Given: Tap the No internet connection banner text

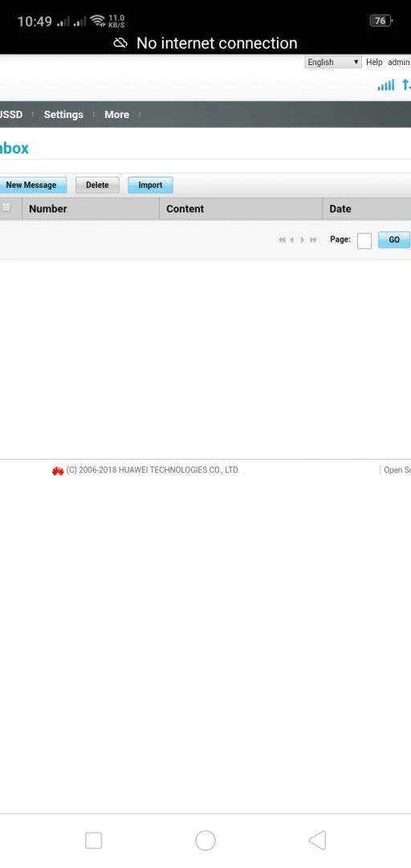Looking at the screenshot, I should (x=217, y=43).
